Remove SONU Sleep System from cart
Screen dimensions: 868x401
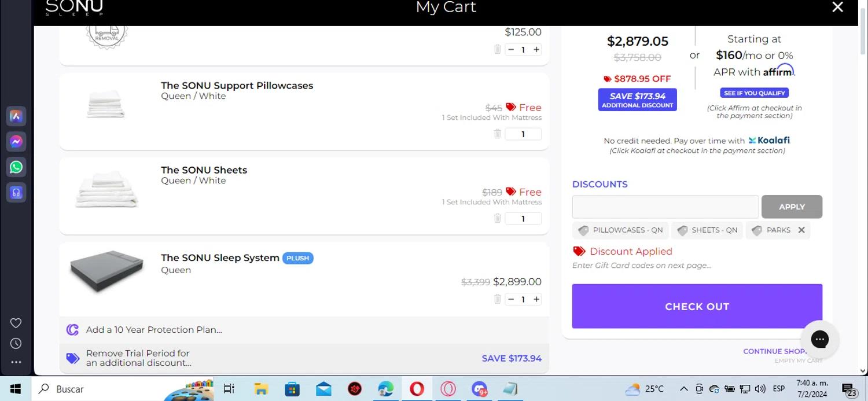pyautogui.click(x=497, y=299)
